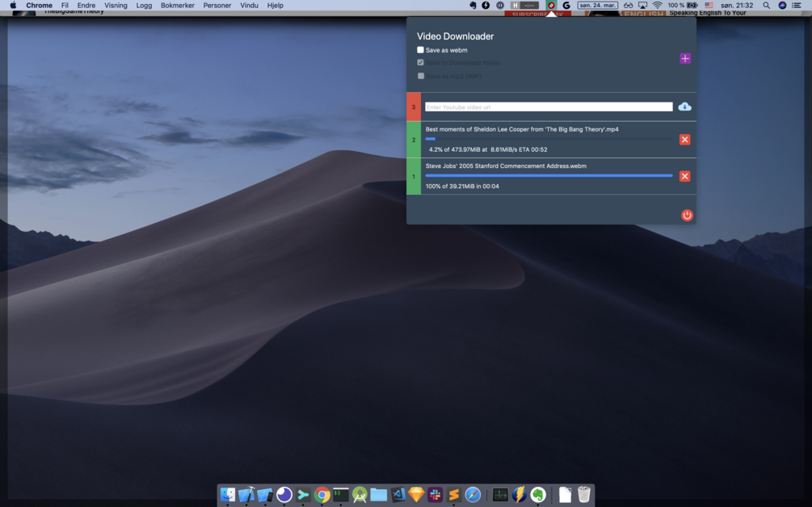Toggle the Save as webm checkbox
The image size is (812, 507).
coord(420,50)
